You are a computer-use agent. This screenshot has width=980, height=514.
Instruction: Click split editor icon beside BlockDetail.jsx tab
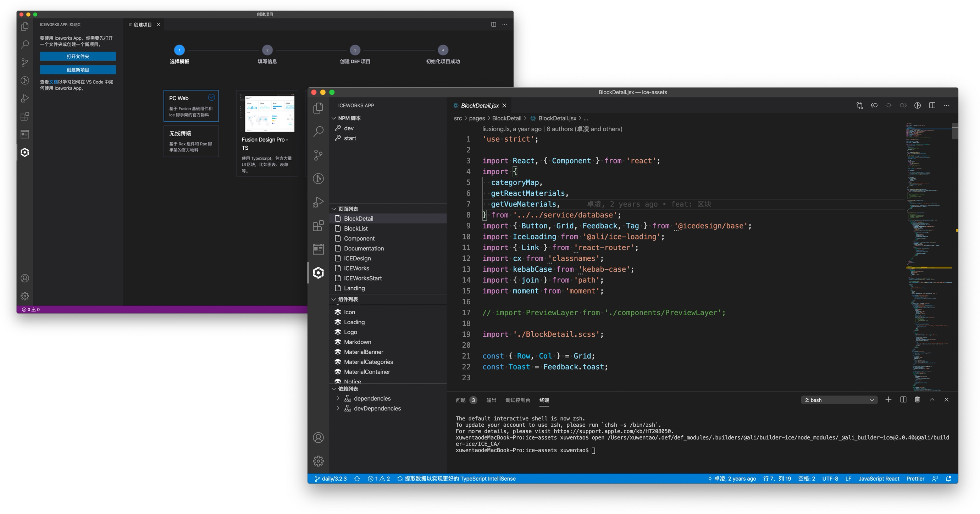pyautogui.click(x=932, y=105)
